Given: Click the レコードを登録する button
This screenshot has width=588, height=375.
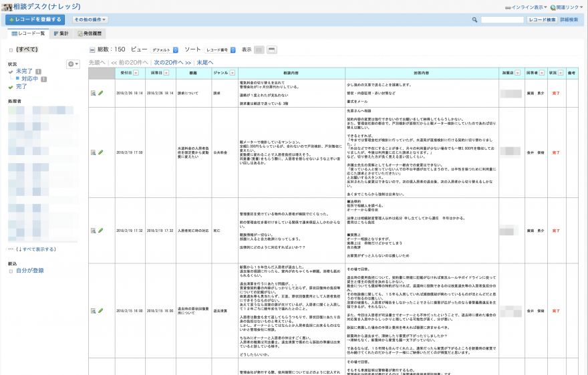Looking at the screenshot, I should tap(35, 19).
